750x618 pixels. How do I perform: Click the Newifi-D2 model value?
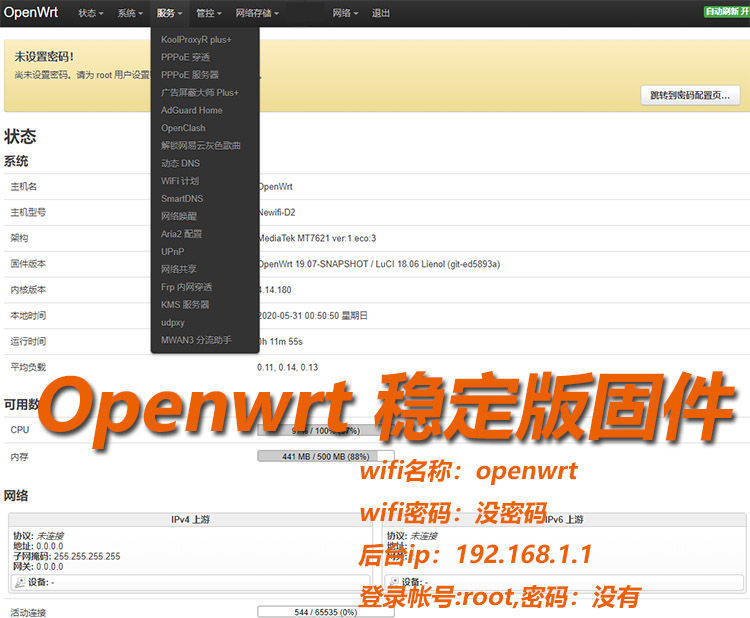(x=276, y=212)
